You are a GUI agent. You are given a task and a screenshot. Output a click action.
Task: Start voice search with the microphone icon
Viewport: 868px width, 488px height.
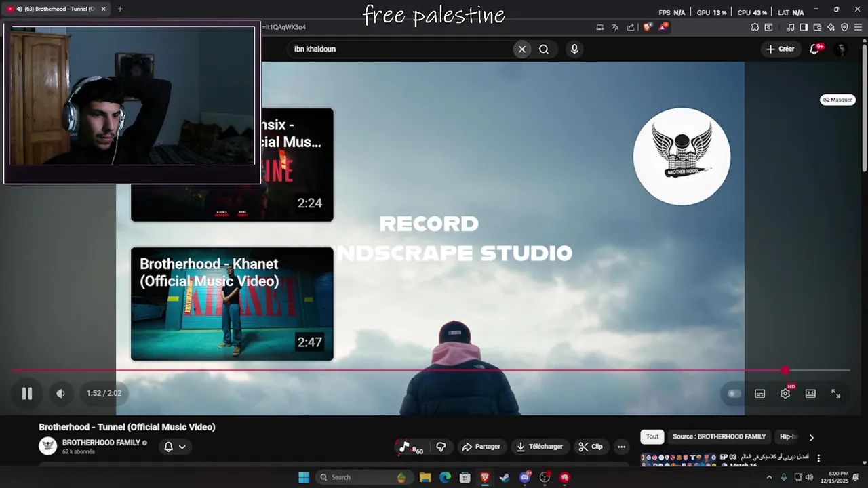[574, 49]
